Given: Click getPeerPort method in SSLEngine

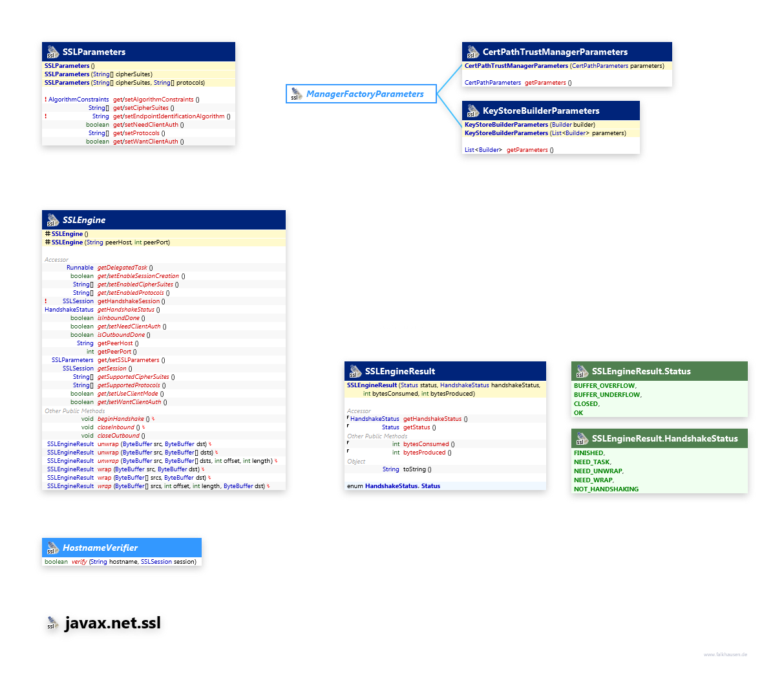Looking at the screenshot, I should click(114, 352).
